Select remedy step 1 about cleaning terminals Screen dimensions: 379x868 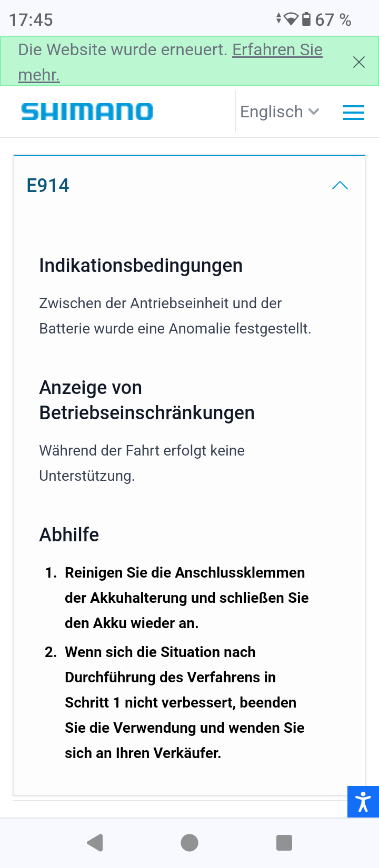(186, 598)
